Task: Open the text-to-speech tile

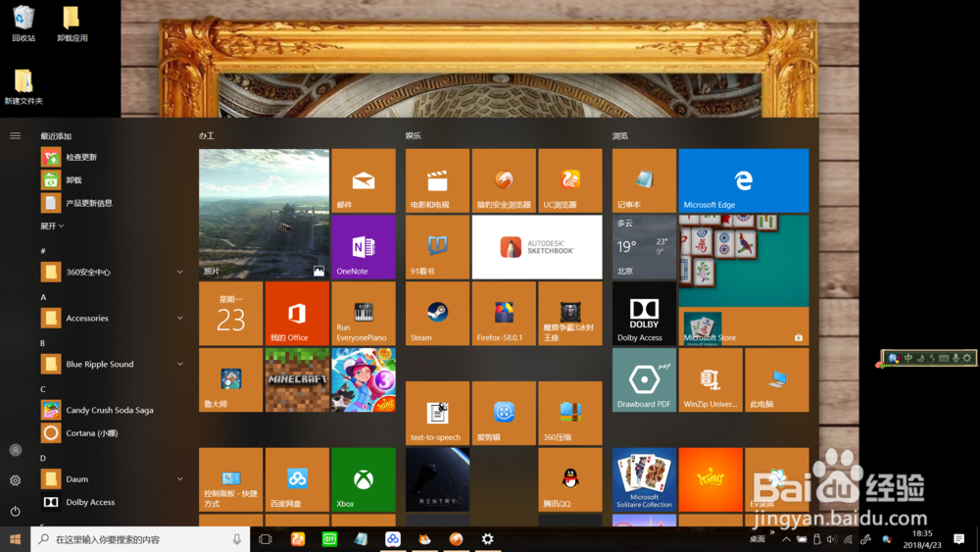Action: tap(437, 413)
